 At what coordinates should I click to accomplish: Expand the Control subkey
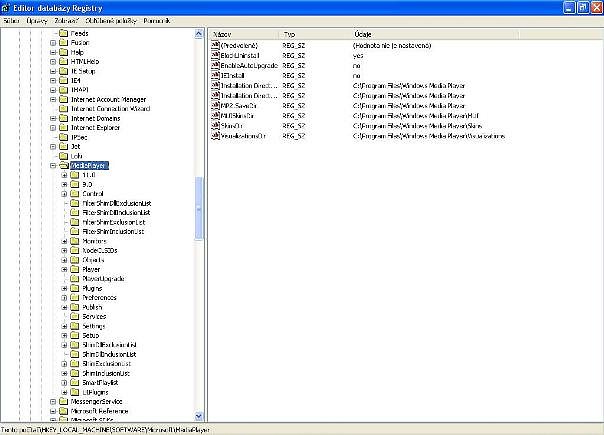pyautogui.click(x=64, y=194)
